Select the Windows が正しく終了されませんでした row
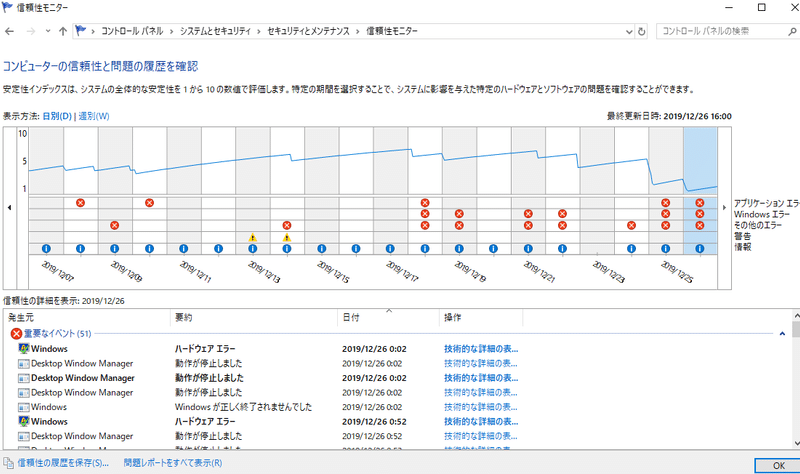 click(398, 407)
